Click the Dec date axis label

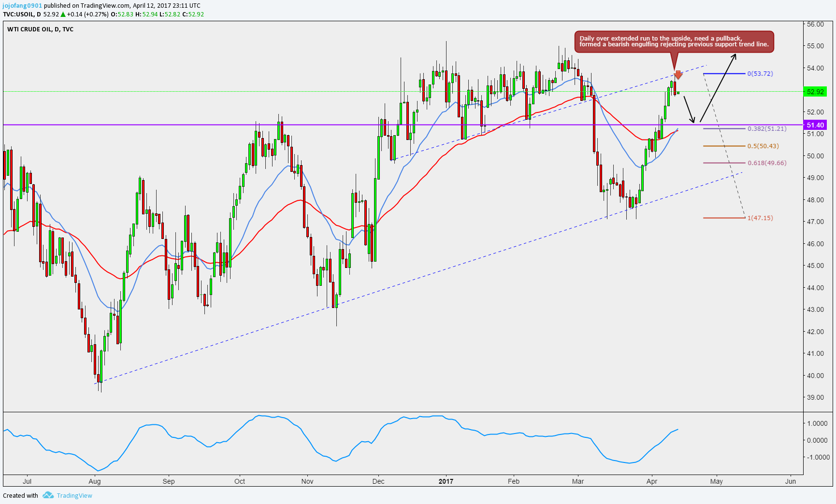(378, 481)
